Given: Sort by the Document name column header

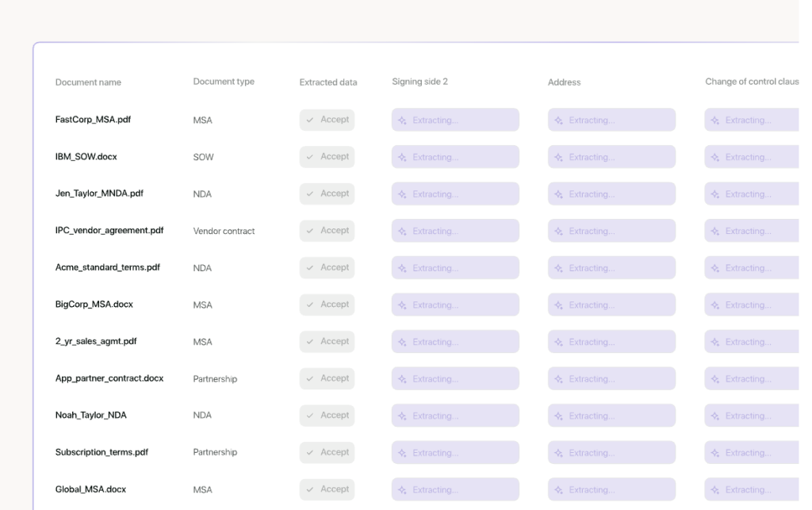Looking at the screenshot, I should point(88,82).
